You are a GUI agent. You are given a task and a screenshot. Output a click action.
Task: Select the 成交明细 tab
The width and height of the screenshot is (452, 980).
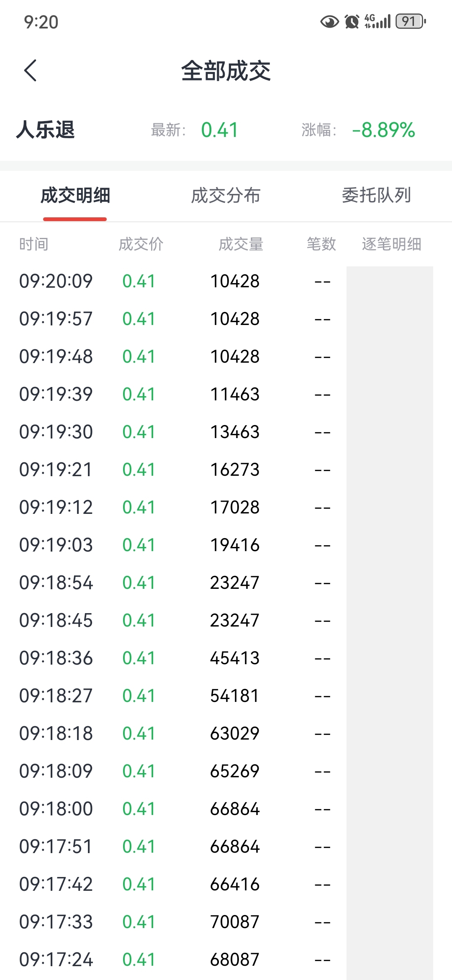[75, 196]
